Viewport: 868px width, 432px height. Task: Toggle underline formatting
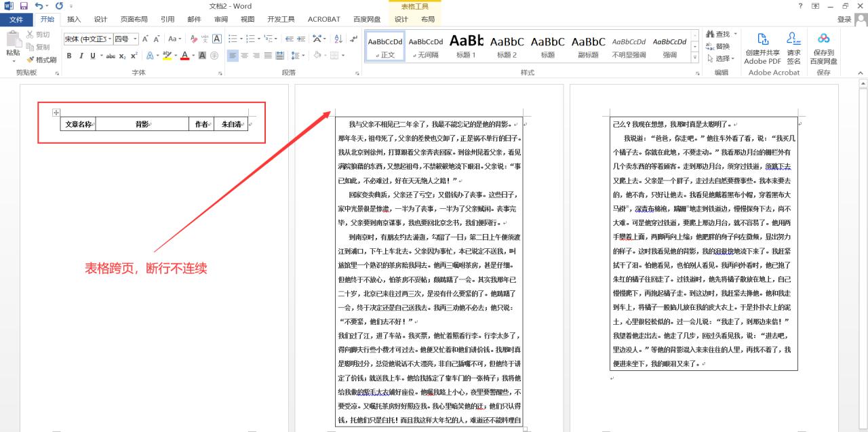[92, 56]
